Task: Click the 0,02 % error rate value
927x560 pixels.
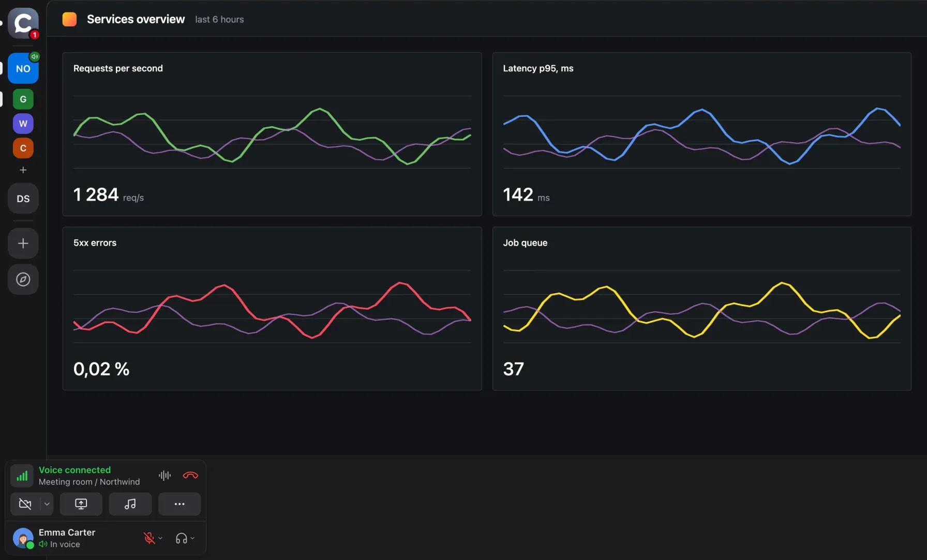Action: (x=101, y=369)
